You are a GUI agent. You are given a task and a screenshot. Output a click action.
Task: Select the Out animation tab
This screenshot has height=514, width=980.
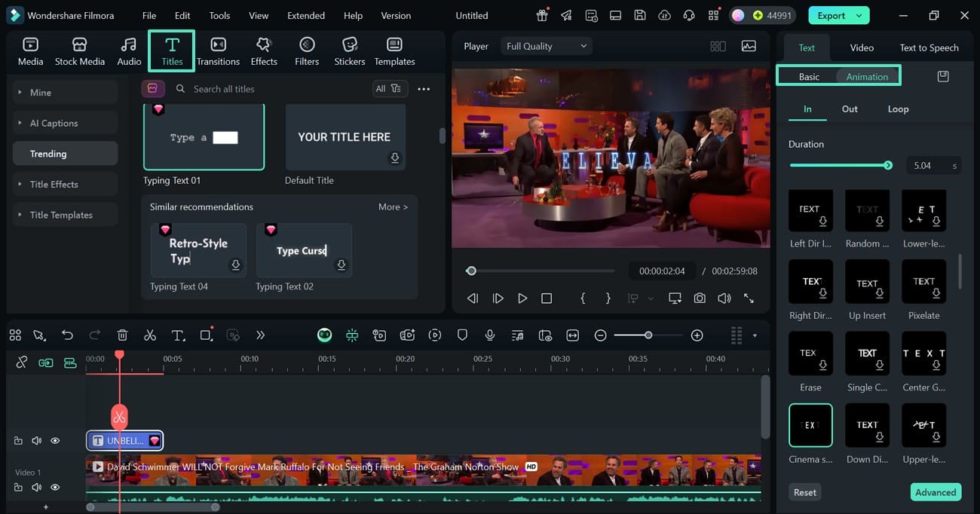click(850, 109)
